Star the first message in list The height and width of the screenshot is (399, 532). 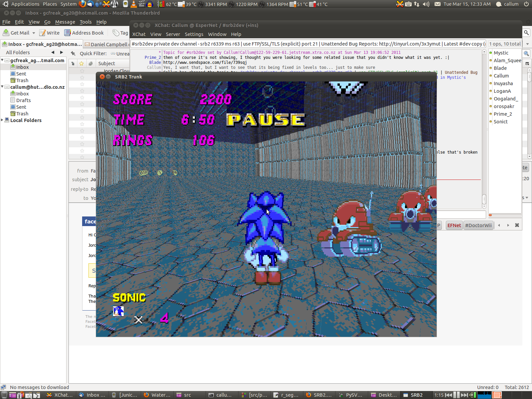pos(82,71)
